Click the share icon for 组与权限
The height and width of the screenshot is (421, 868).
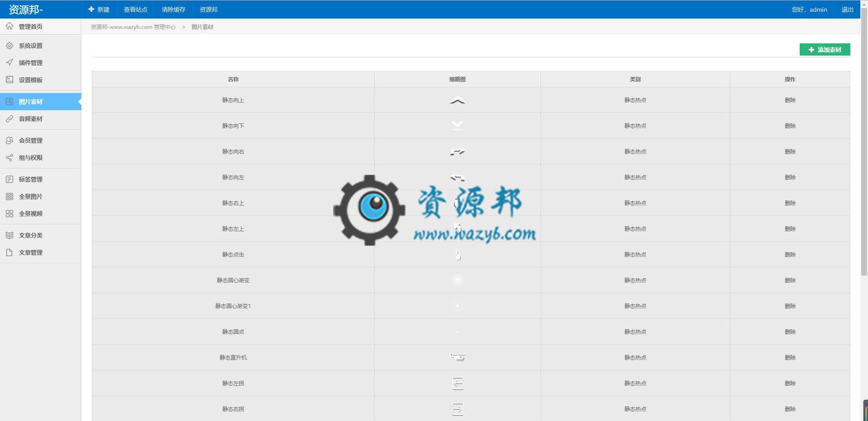click(9, 158)
